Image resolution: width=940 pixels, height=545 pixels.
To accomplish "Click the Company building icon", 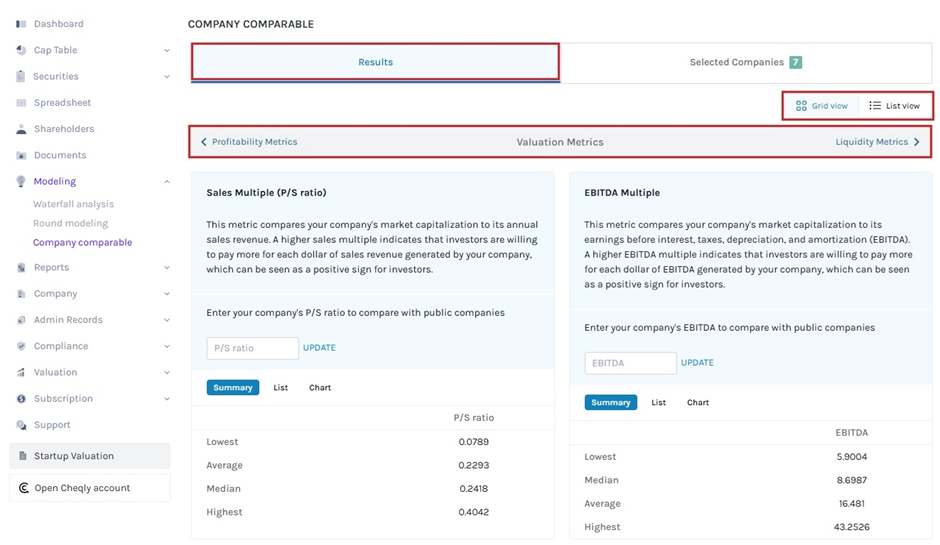I will (x=21, y=294).
